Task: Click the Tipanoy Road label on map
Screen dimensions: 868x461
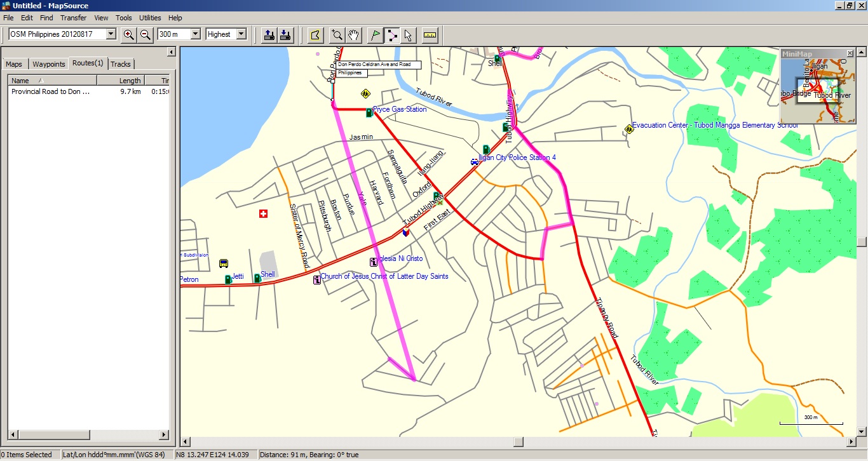Action: [x=607, y=317]
